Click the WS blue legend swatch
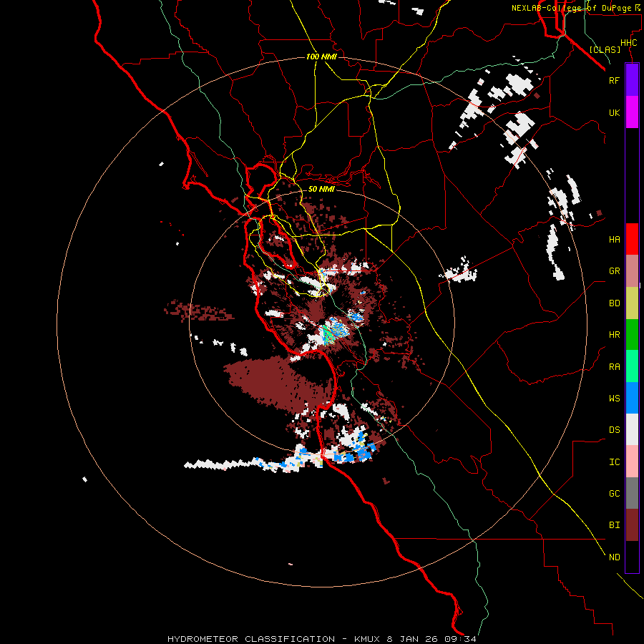Image resolution: width=644 pixels, height=644 pixels. pyautogui.click(x=632, y=398)
